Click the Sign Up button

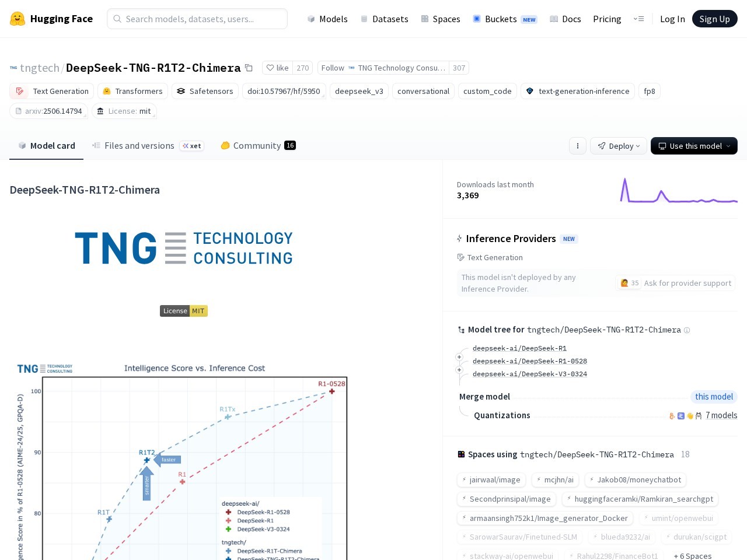pos(714,19)
